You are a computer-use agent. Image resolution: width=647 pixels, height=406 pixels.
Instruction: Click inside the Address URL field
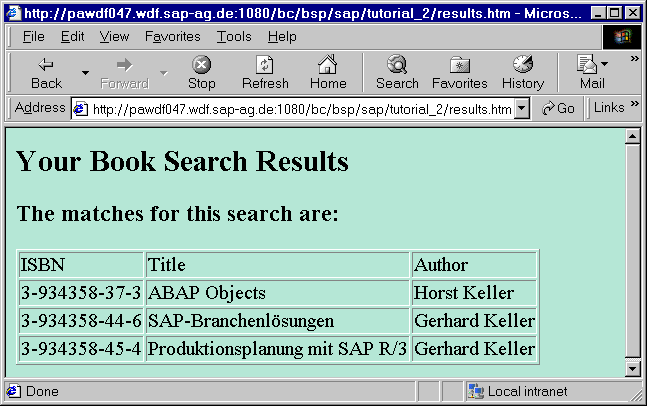(x=300, y=108)
